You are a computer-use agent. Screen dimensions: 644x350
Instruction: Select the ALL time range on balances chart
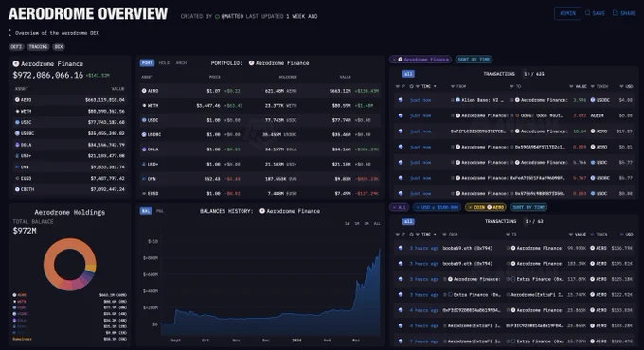click(377, 223)
